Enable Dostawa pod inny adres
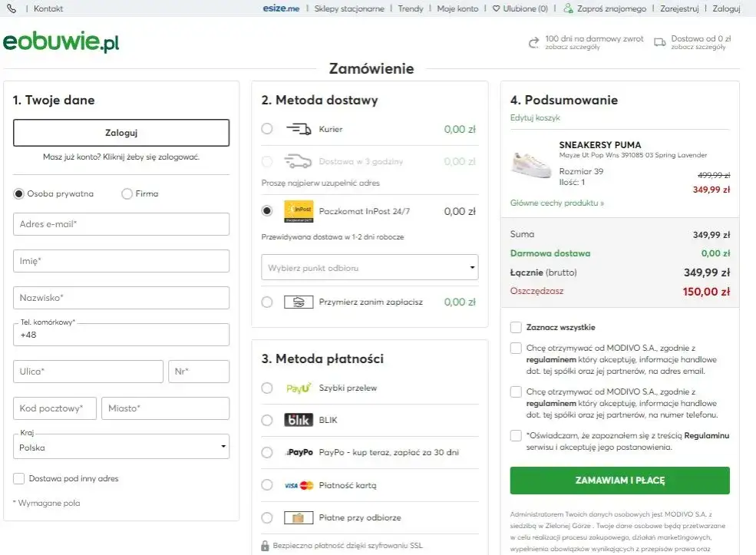Image resolution: width=756 pixels, height=555 pixels. pos(17,478)
